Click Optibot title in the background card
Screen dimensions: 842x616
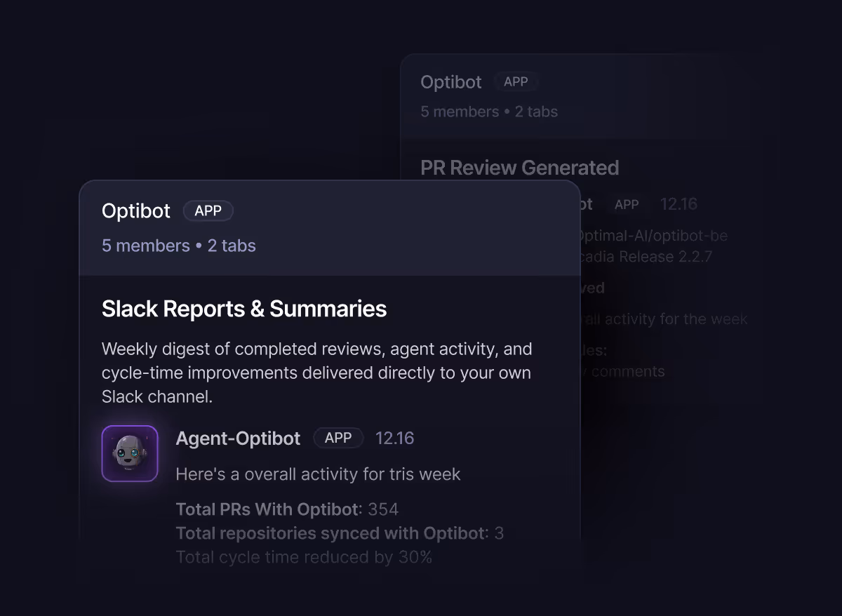(x=451, y=82)
